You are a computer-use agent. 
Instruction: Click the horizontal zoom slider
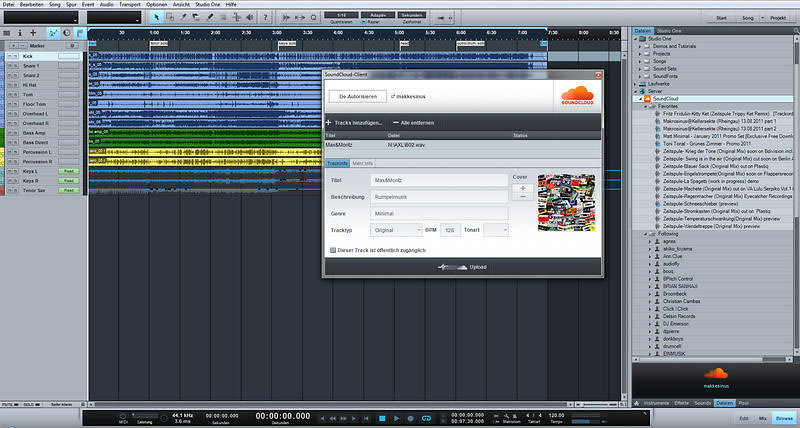click(x=598, y=404)
